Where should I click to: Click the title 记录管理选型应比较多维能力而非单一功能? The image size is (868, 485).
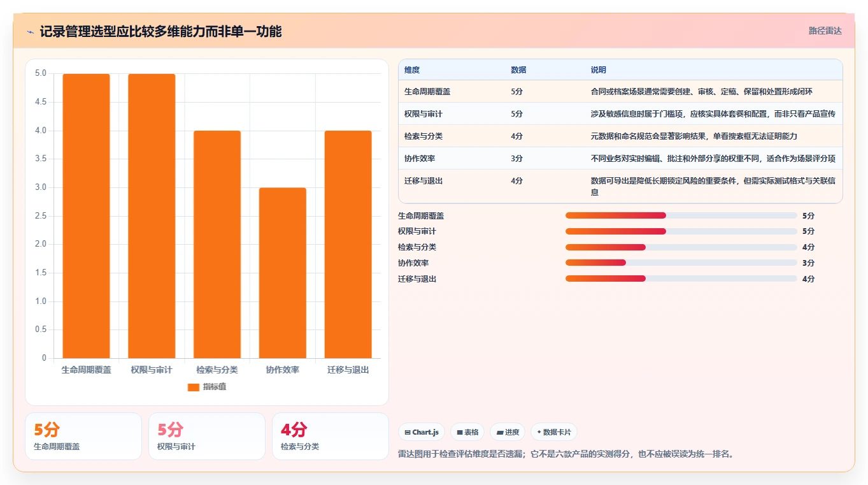(160, 31)
